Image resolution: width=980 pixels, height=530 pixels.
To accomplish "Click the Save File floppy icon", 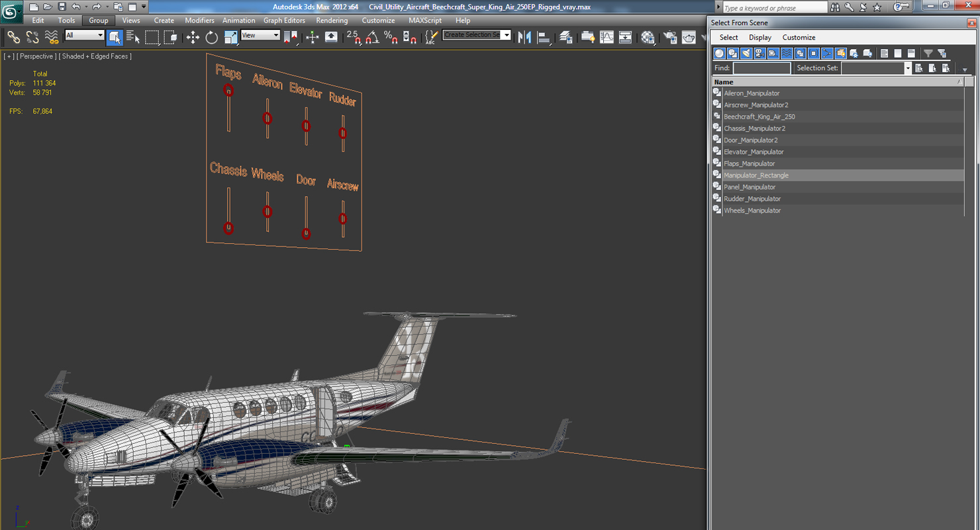I will [62, 7].
